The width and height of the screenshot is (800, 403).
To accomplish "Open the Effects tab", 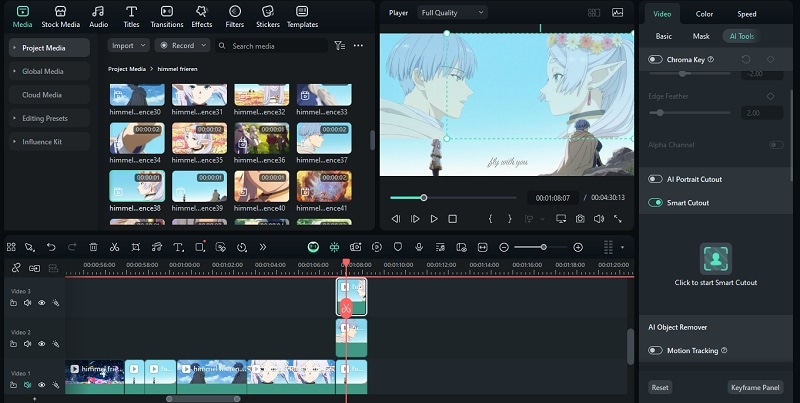I will click(202, 17).
